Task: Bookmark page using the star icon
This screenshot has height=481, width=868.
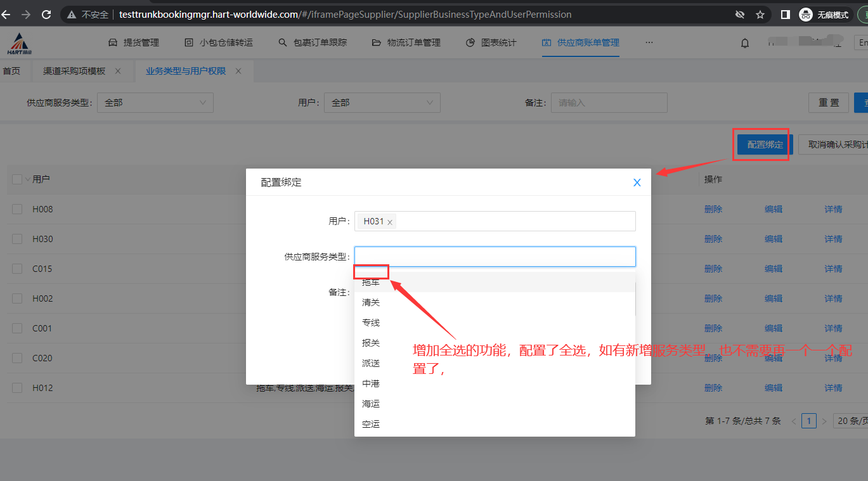Action: coord(760,15)
